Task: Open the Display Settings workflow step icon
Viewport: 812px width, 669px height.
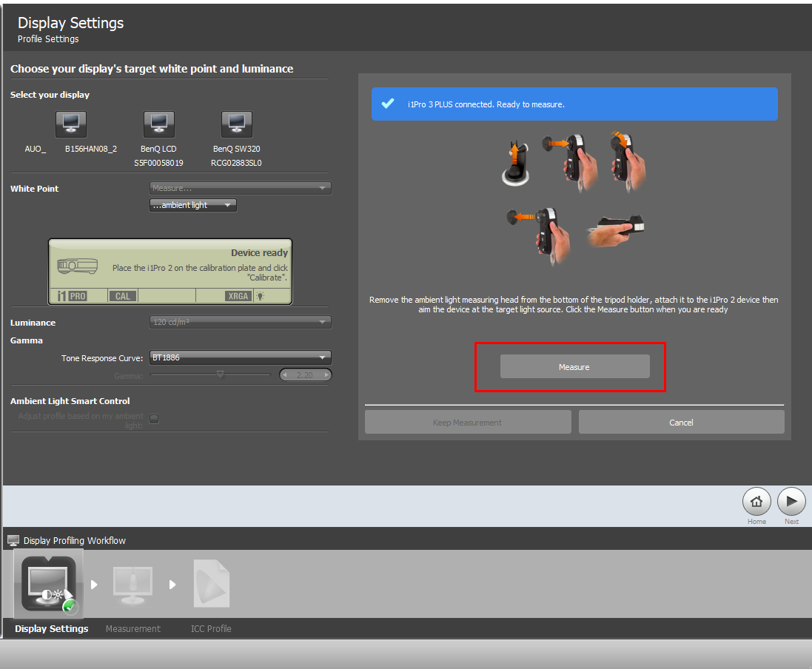Action: (x=49, y=585)
